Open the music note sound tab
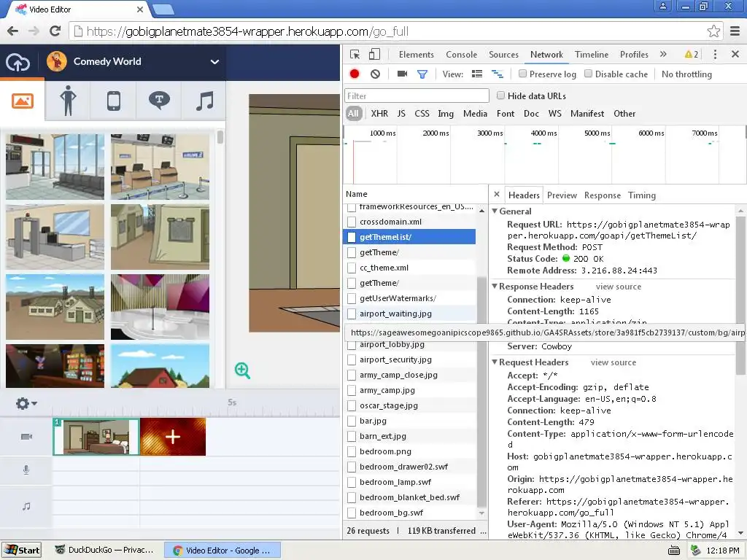Viewport: 747px width, 560px height. click(205, 101)
